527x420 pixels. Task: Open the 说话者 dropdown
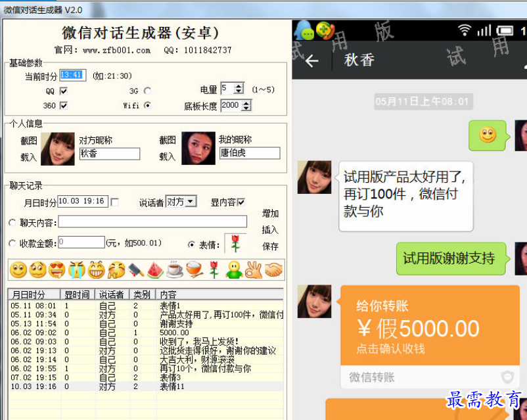coord(191,201)
